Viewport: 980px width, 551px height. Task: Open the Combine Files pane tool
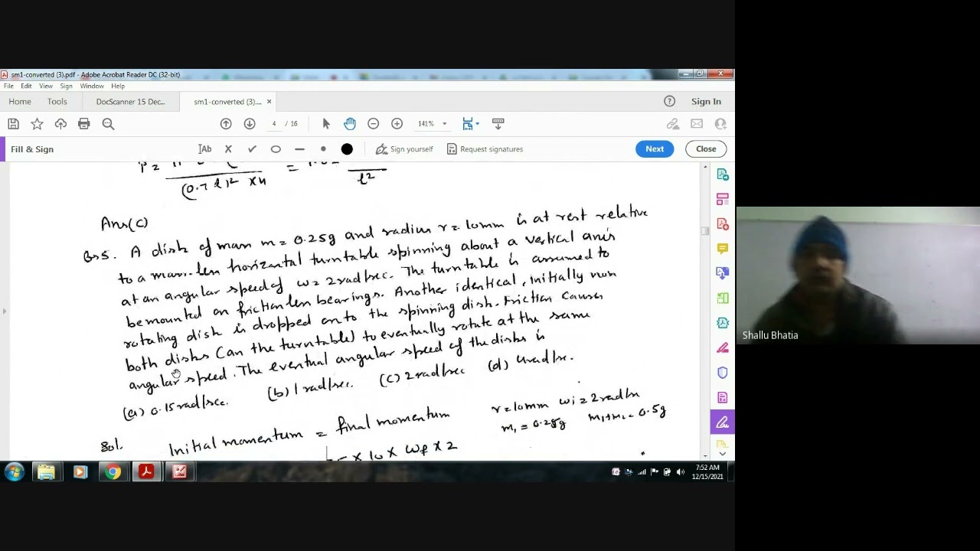(723, 273)
